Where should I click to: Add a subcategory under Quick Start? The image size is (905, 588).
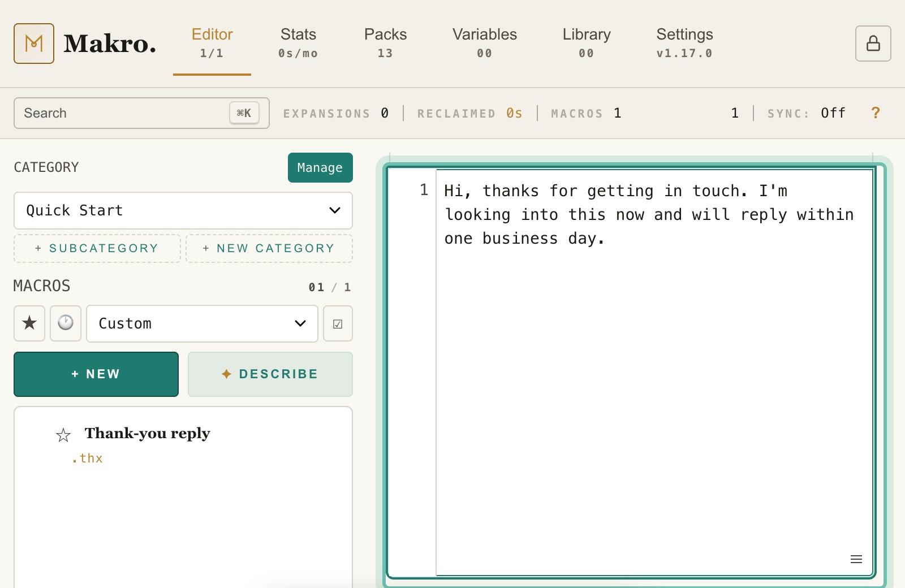tap(97, 248)
